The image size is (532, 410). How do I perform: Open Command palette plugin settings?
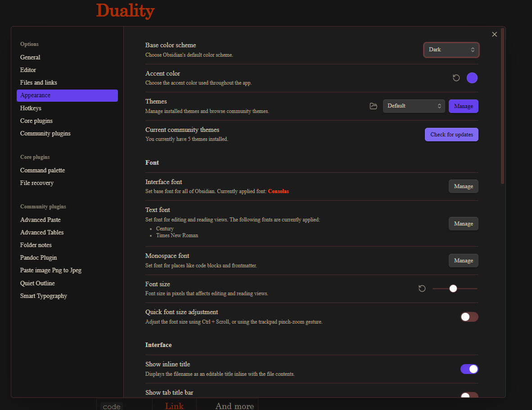[x=67, y=170]
